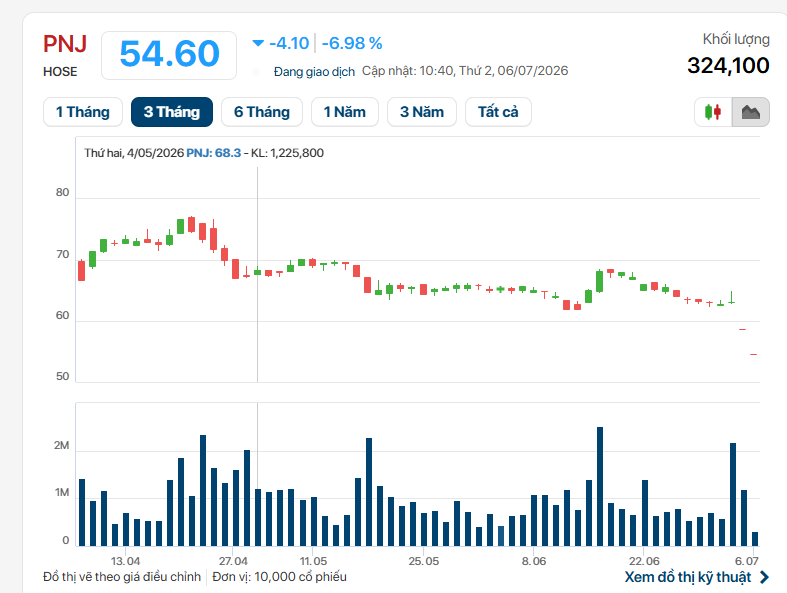Image resolution: width=787 pixels, height=593 pixels.
Task: Click the blue down-arrow price change indicator
Action: [258, 43]
